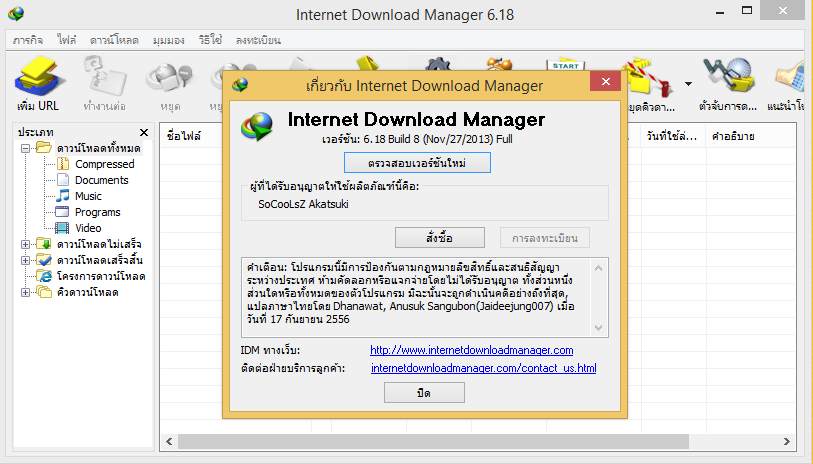The width and height of the screenshot is (813, 464).
Task: Click horizontal scrollbar left arrow
Action: click(x=169, y=441)
